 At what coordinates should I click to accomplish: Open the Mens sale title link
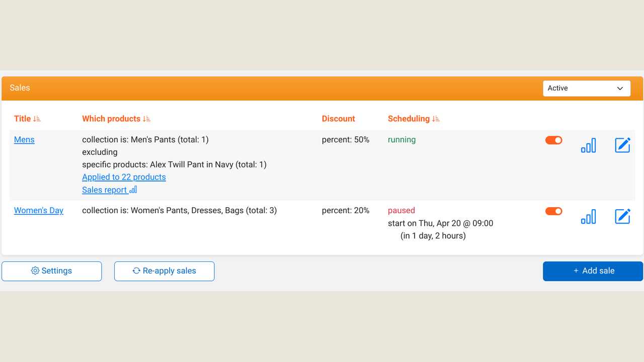tap(24, 140)
